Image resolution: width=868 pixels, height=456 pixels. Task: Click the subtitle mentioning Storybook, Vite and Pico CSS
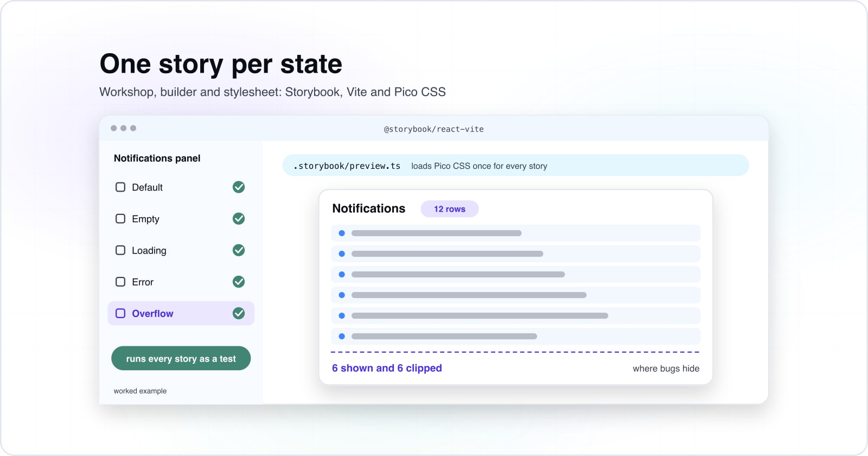point(272,92)
